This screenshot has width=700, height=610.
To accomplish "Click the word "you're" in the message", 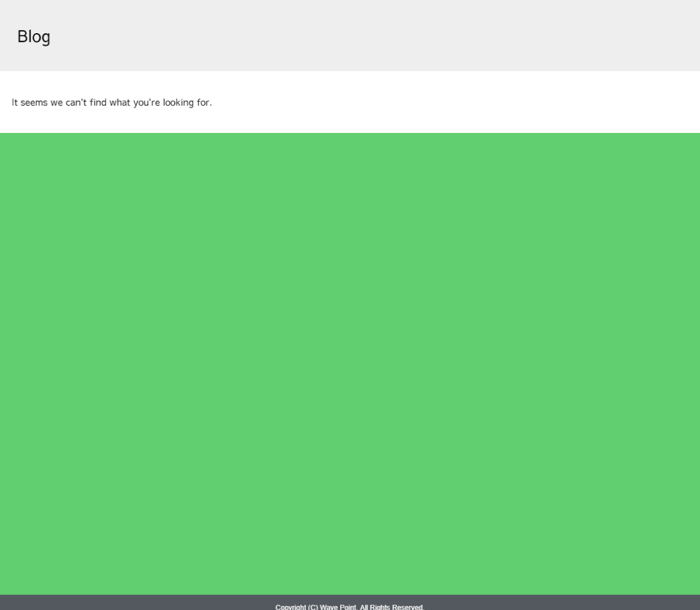I will [146, 103].
